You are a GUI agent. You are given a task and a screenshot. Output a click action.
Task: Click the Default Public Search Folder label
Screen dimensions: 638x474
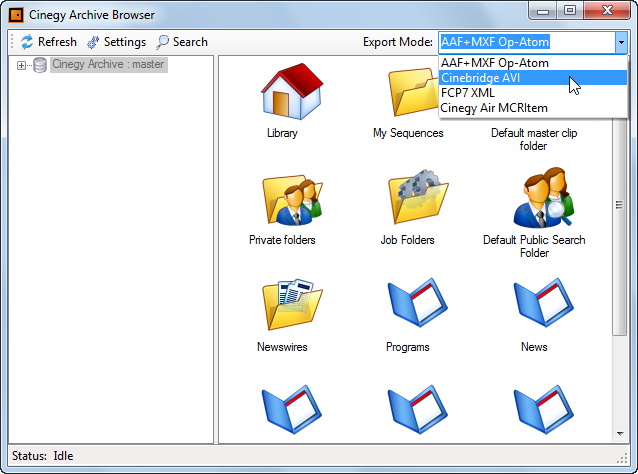pyautogui.click(x=534, y=247)
